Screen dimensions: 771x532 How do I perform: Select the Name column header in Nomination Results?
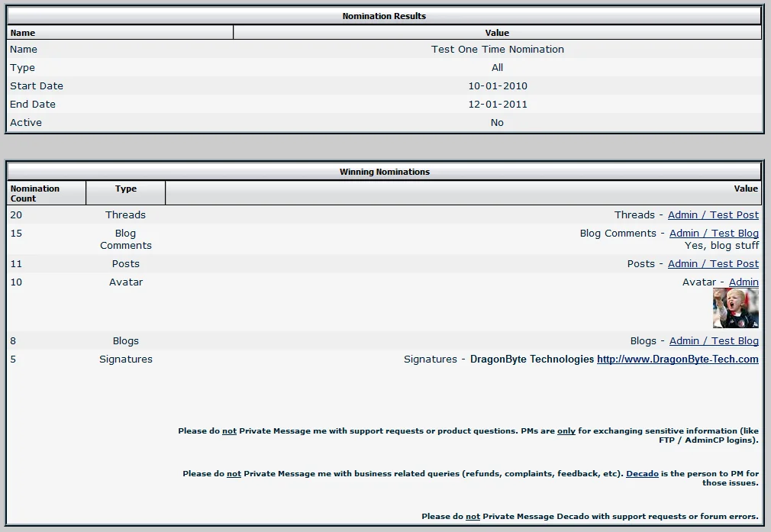tap(121, 33)
